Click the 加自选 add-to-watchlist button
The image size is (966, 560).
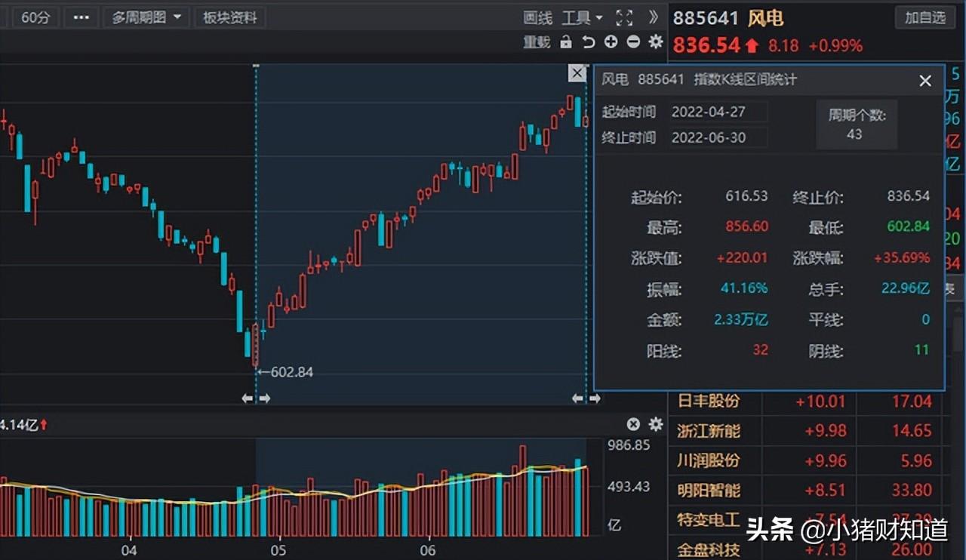[924, 17]
